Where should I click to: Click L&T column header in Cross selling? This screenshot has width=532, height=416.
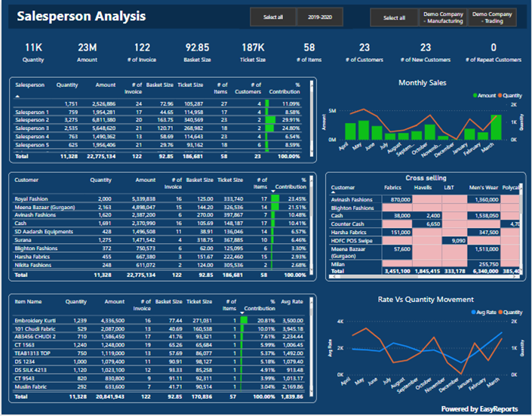(449, 187)
